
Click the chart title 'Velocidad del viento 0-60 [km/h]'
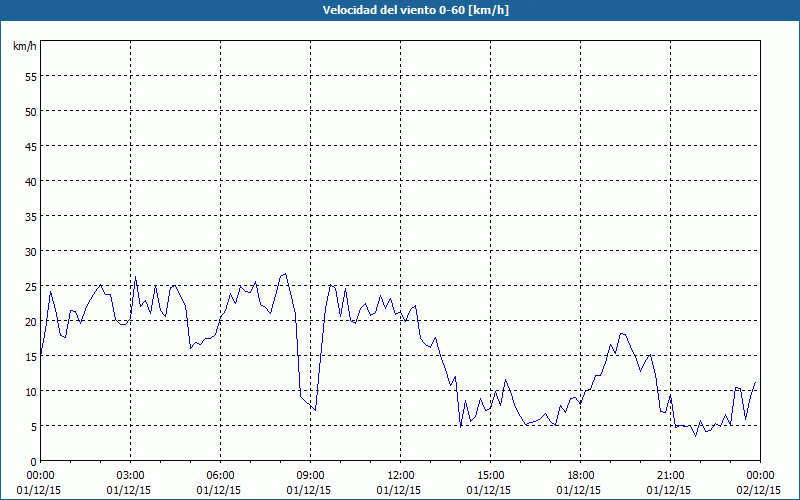[x=415, y=10]
